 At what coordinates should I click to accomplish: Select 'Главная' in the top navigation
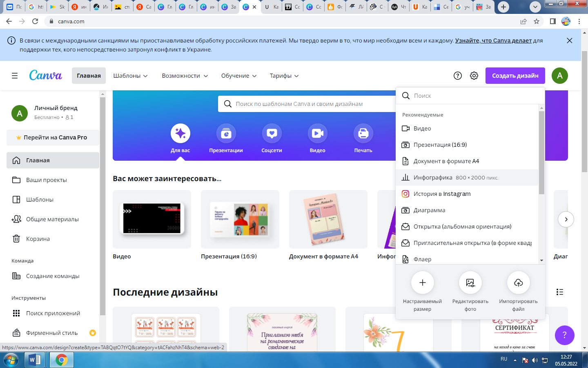pos(89,76)
